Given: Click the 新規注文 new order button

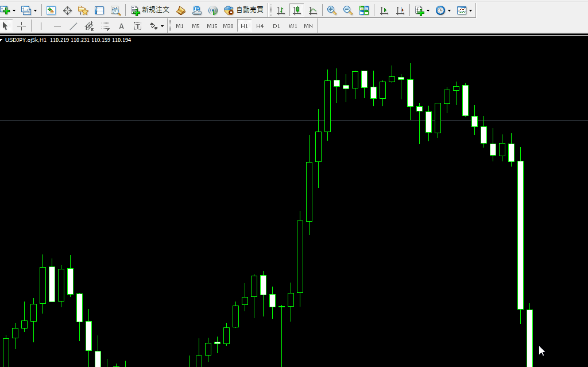Looking at the screenshot, I should coord(150,10).
